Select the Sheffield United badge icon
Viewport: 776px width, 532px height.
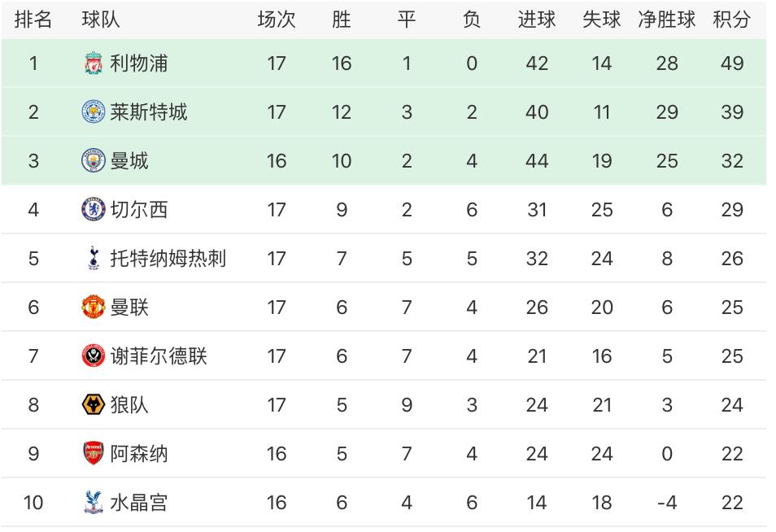click(94, 356)
